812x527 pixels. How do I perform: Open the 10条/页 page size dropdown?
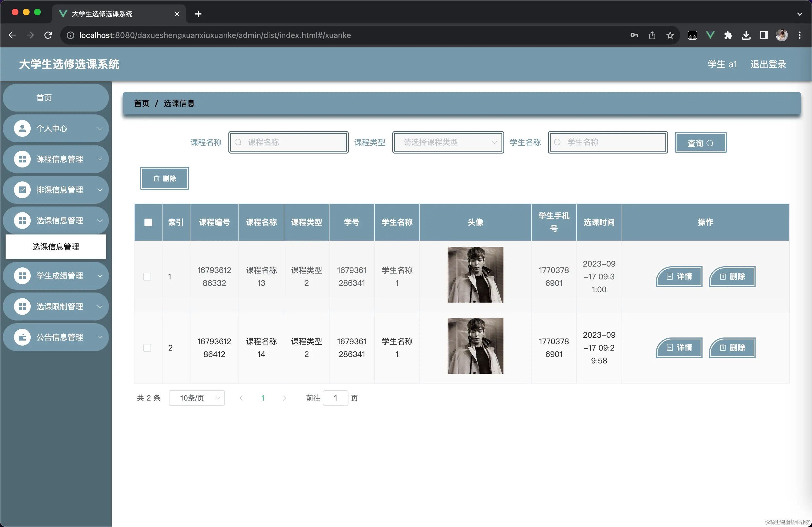(197, 398)
